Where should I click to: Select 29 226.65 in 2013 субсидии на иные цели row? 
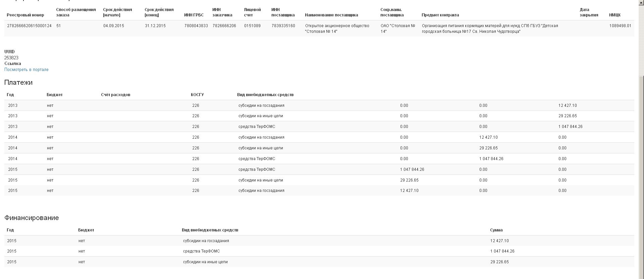point(568,116)
